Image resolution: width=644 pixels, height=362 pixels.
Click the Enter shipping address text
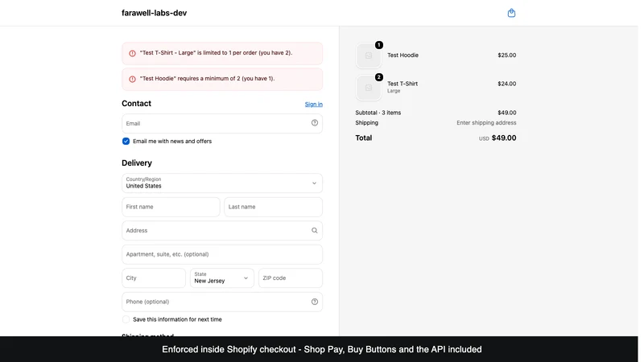[x=486, y=123]
